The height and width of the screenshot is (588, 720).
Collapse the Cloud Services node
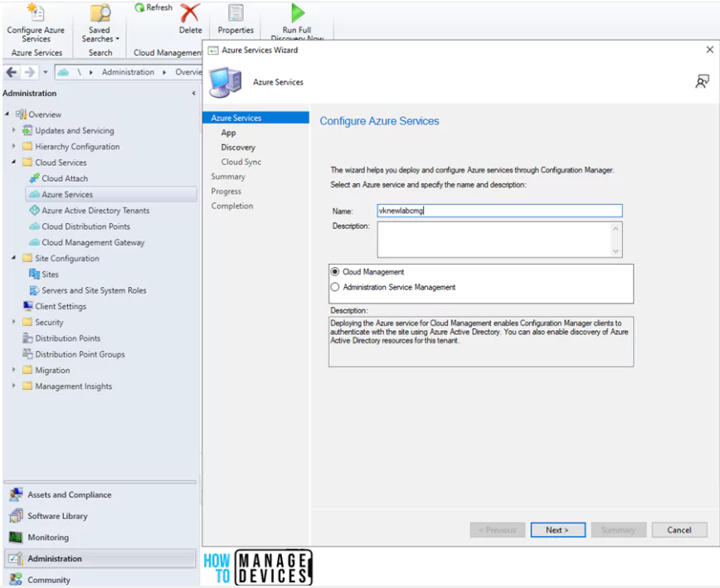tap(14, 162)
